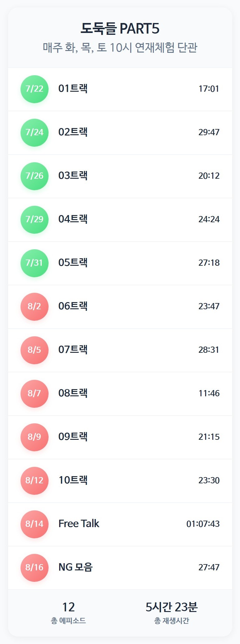Click the 7/31 green date badge
The image size is (240, 644).
[35, 263]
